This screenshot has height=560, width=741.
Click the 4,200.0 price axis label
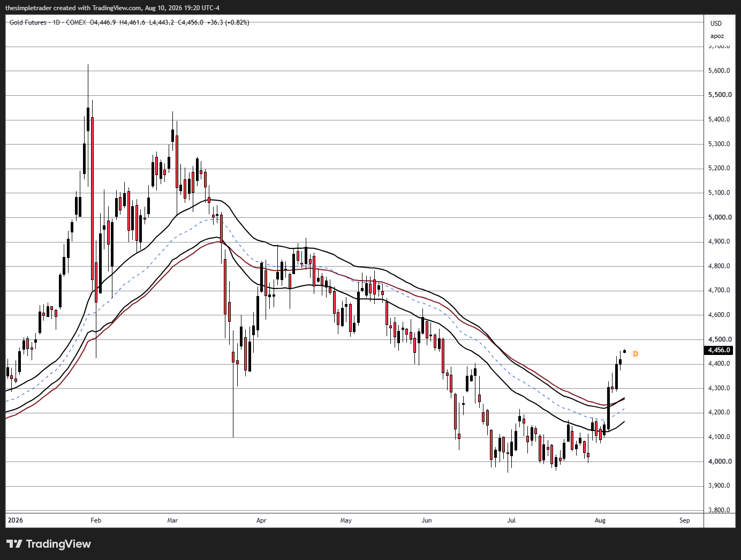(719, 412)
